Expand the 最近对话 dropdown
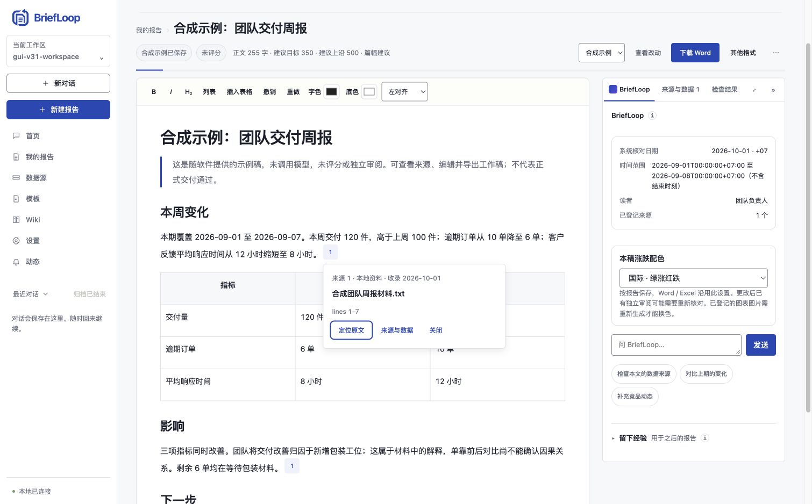 click(31, 294)
